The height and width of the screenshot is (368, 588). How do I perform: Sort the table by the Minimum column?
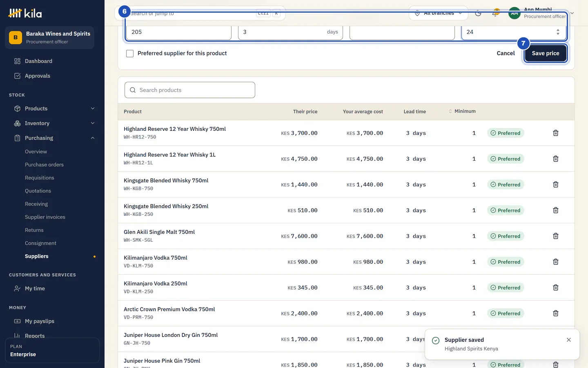462,111
